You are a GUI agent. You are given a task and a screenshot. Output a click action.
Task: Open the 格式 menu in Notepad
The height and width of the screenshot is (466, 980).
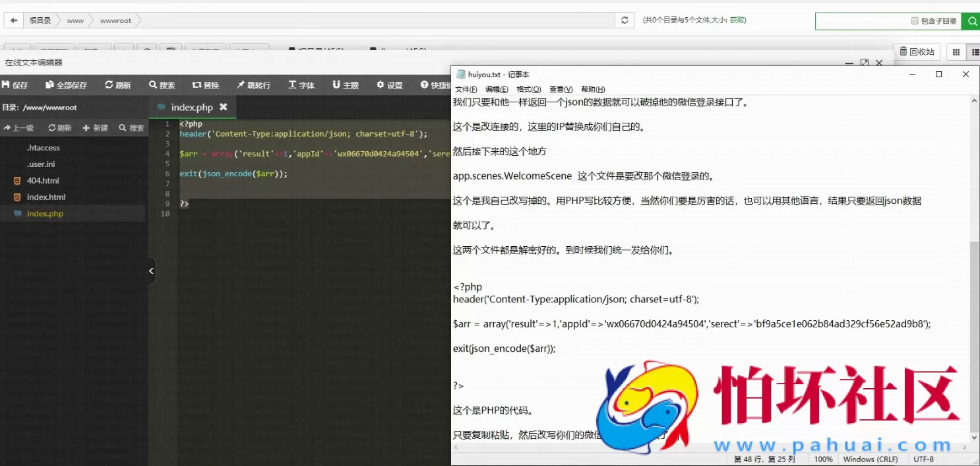[x=528, y=89]
